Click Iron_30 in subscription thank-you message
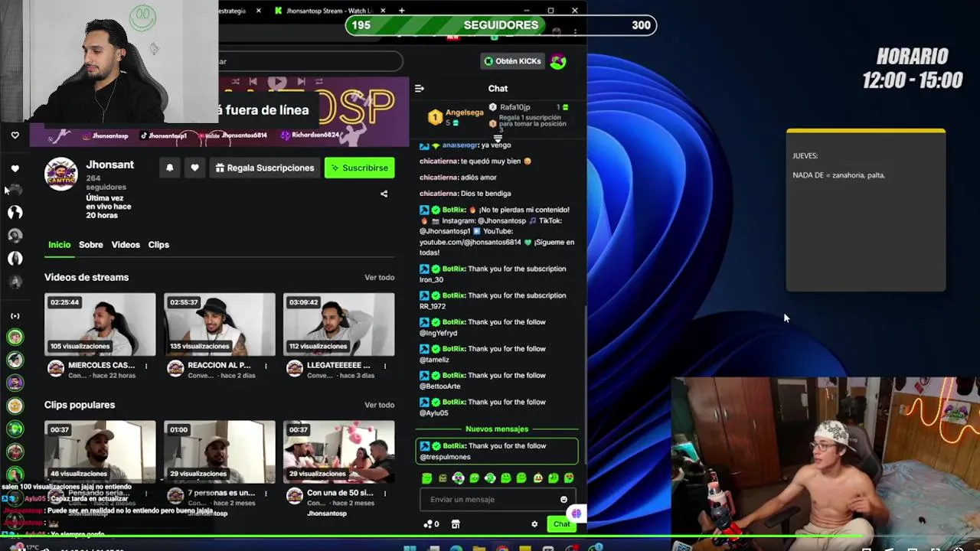This screenshot has width=980, height=551. click(x=431, y=279)
